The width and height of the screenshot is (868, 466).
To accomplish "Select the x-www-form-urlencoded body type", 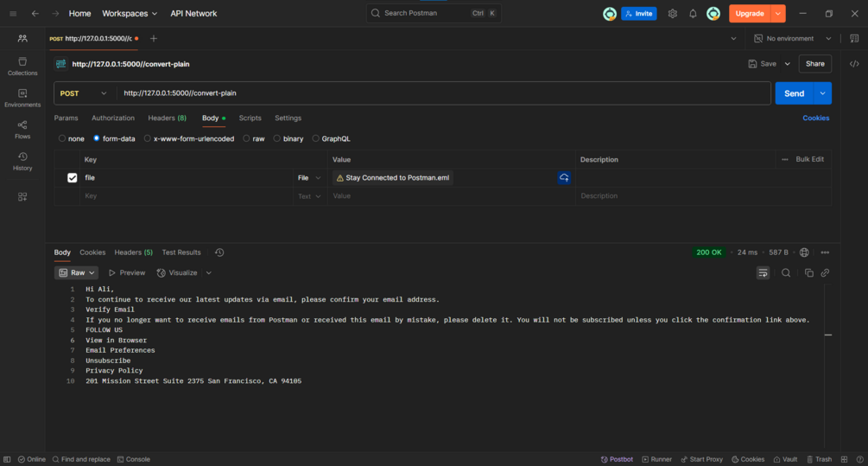I will [147, 138].
